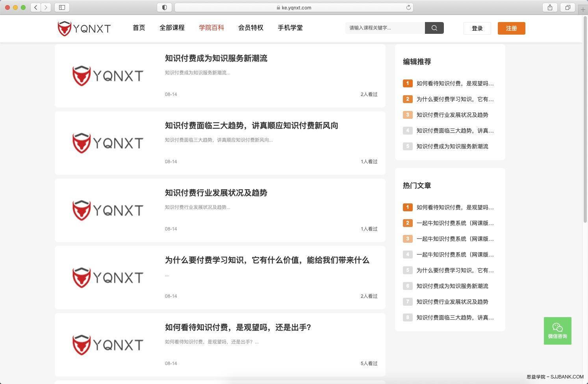This screenshot has width=588, height=384.
Task: Select 手机学堂 in the navigation bar
Action: [x=290, y=28]
